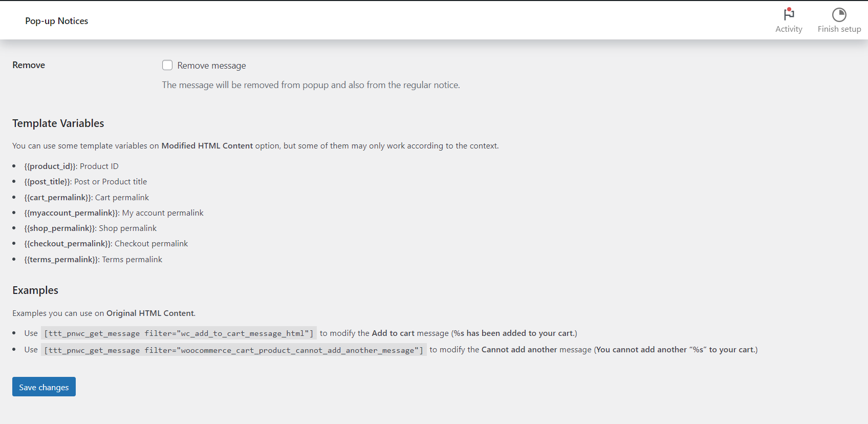
Task: Click the {{product_id}} template variable entry
Action: [x=71, y=166]
